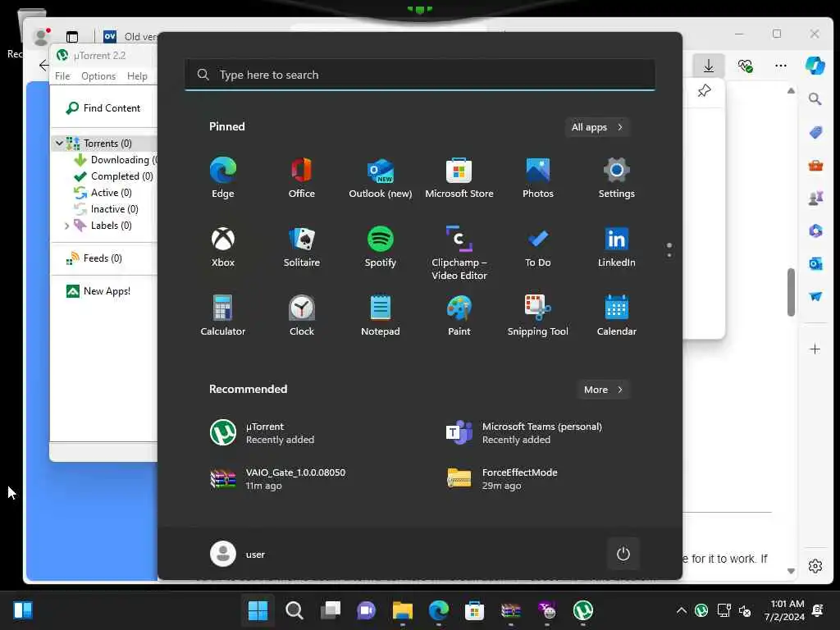Image resolution: width=840 pixels, height=630 pixels.
Task: Open Outlook in Edge sidebar
Action: pos(815,263)
